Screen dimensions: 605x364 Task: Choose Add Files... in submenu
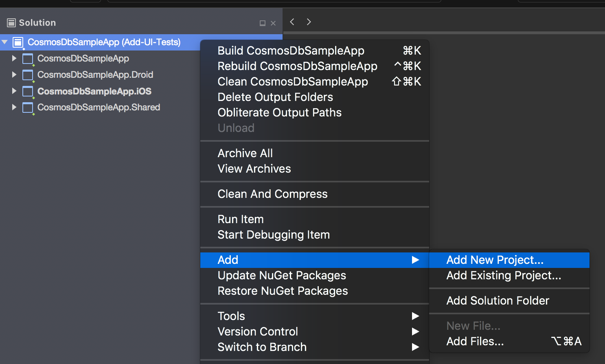pyautogui.click(x=509, y=341)
